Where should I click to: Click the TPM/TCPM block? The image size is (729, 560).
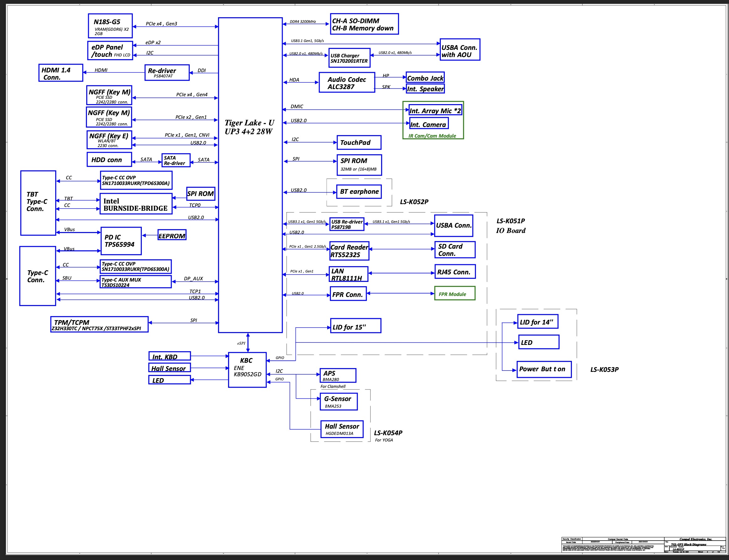(99, 325)
